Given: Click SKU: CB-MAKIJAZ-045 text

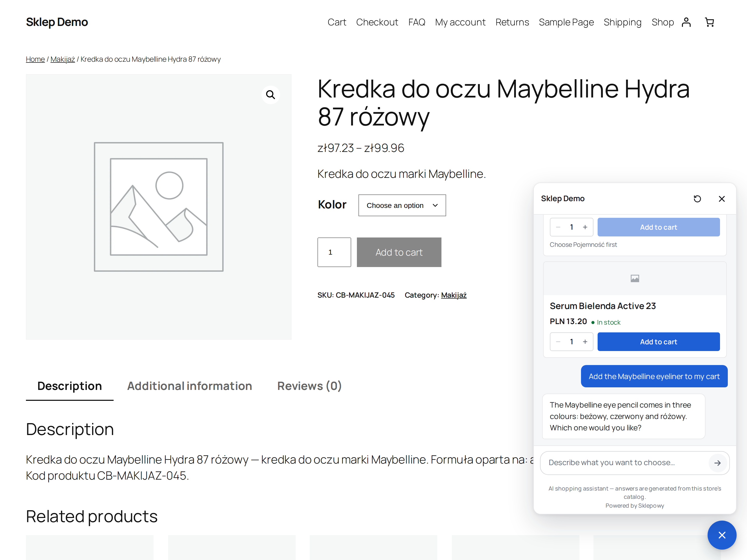Looking at the screenshot, I should coord(356,295).
